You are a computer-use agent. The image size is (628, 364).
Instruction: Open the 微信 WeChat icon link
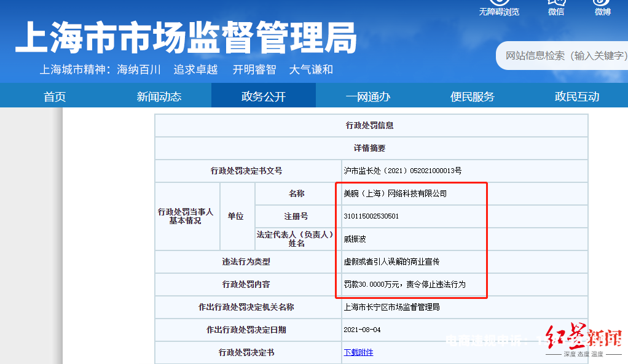click(555, 3)
